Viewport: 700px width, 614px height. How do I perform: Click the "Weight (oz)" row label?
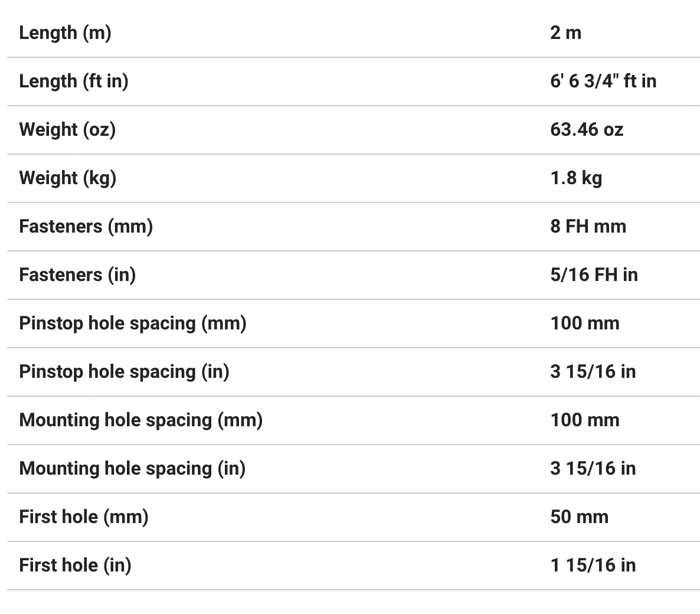point(67,129)
